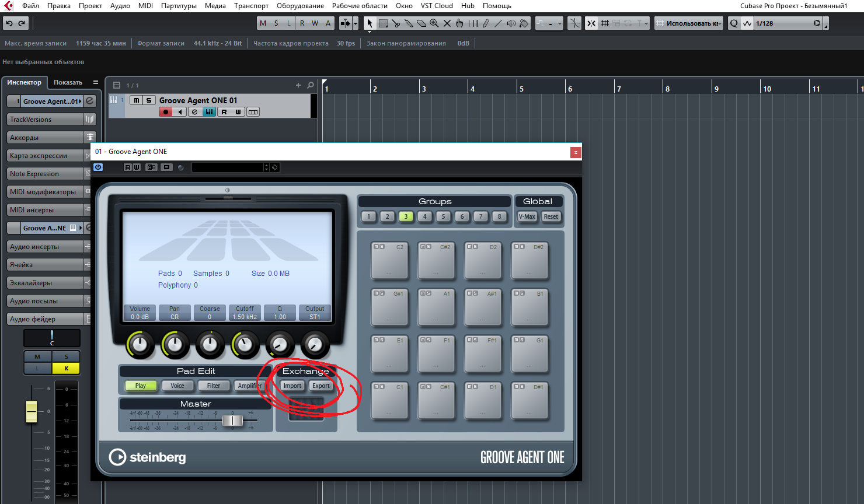The height and width of the screenshot is (504, 864).
Task: Toggle the Groove Agent ONE power button
Action: [x=98, y=167]
